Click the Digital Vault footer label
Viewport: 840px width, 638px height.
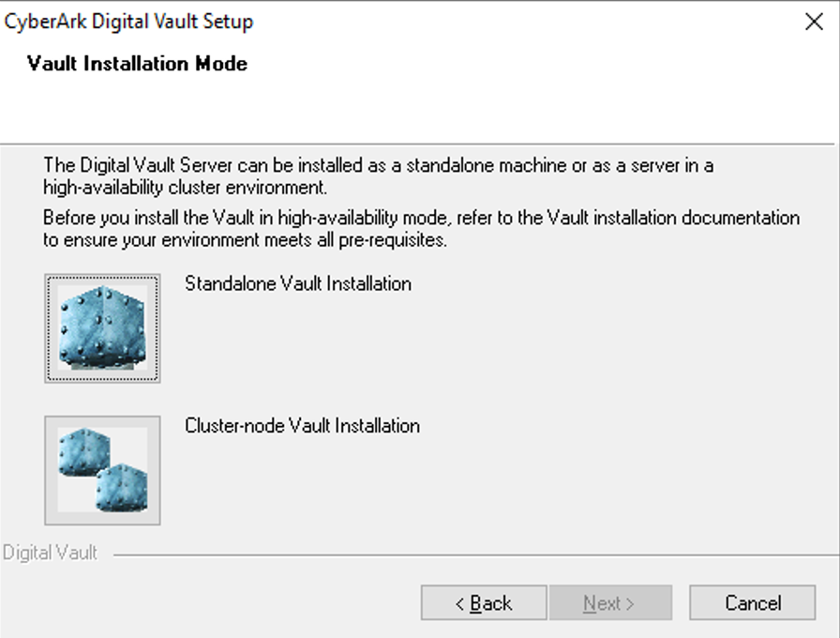50,553
